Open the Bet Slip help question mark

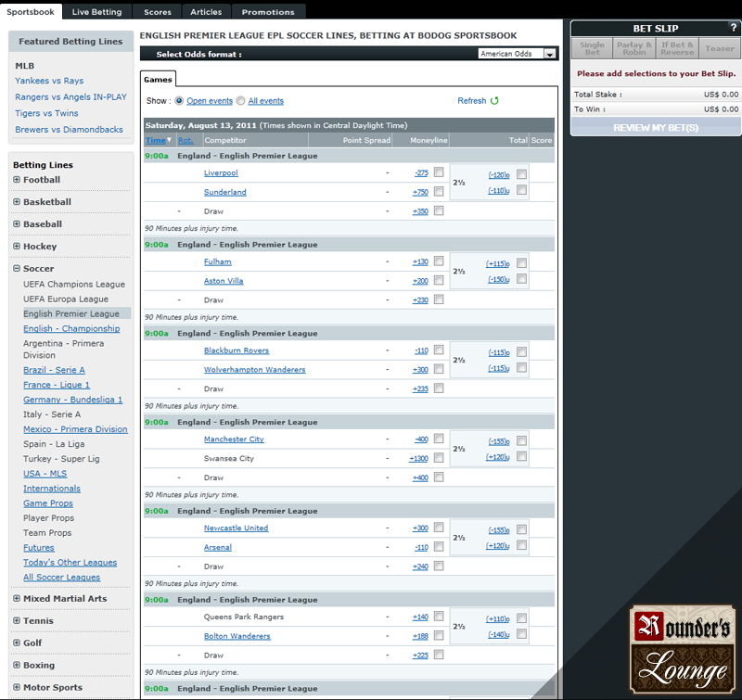tap(734, 28)
